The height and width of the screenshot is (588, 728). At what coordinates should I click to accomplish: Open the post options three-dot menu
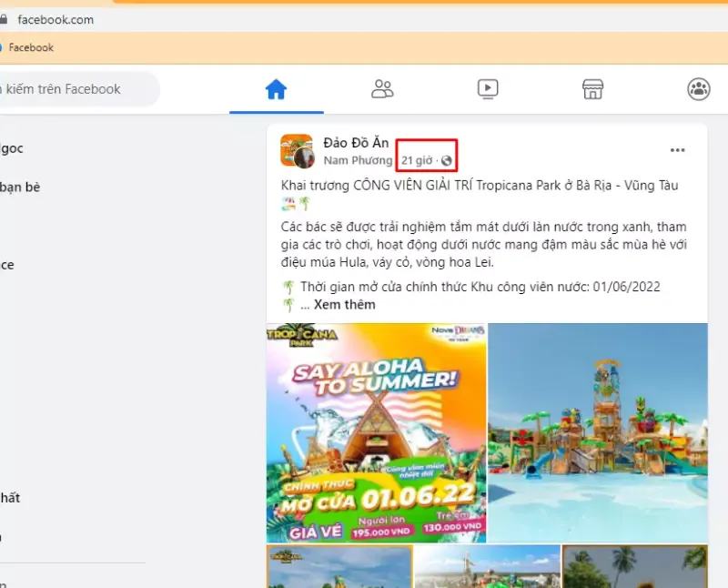(x=677, y=150)
